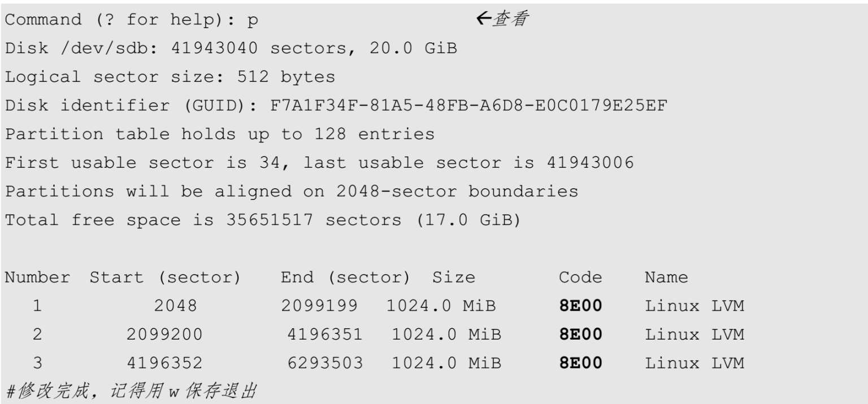Click the disk GUID identifier string
This screenshot has height=404, width=868.
468,106
